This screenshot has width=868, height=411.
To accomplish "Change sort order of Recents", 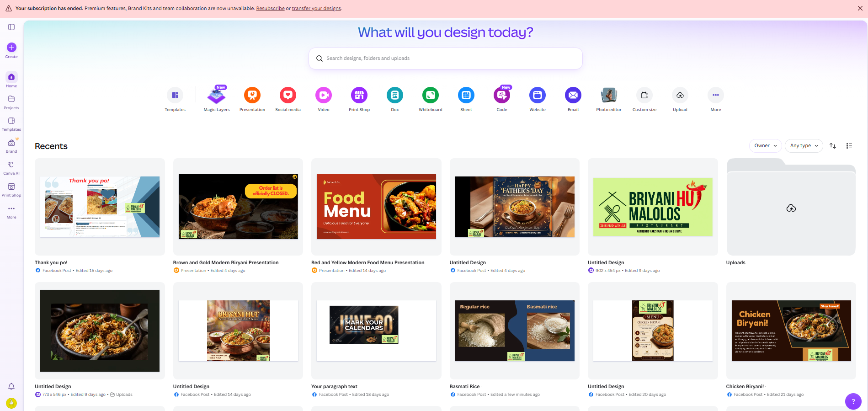I will [833, 146].
